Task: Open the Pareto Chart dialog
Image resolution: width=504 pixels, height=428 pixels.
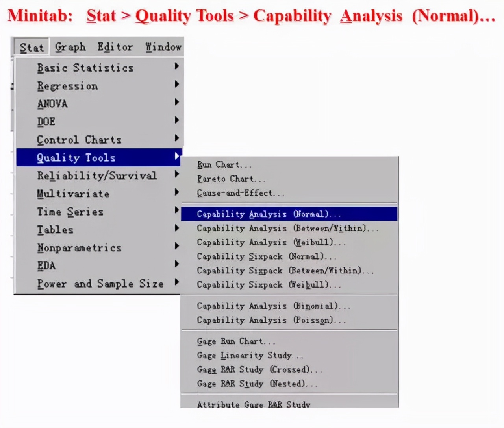Action: pyautogui.click(x=289, y=179)
